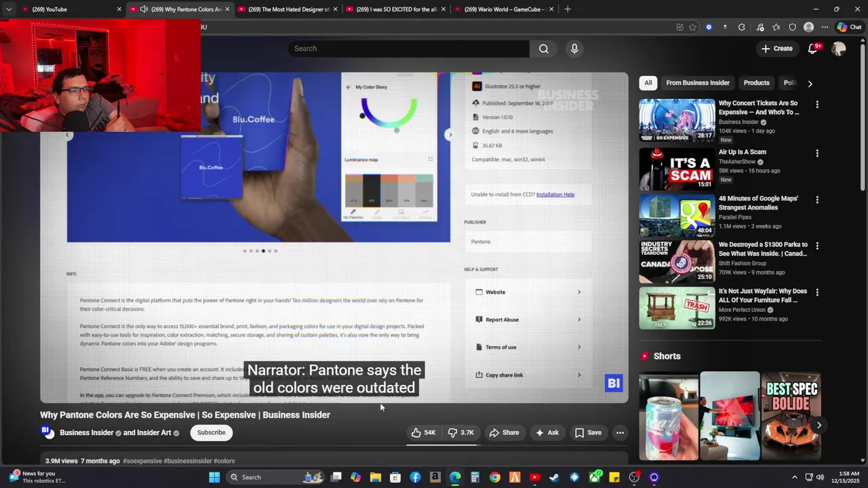Viewport: 868px width, 488px height.
Task: Open the Business Insider channel name link
Action: [86, 432]
